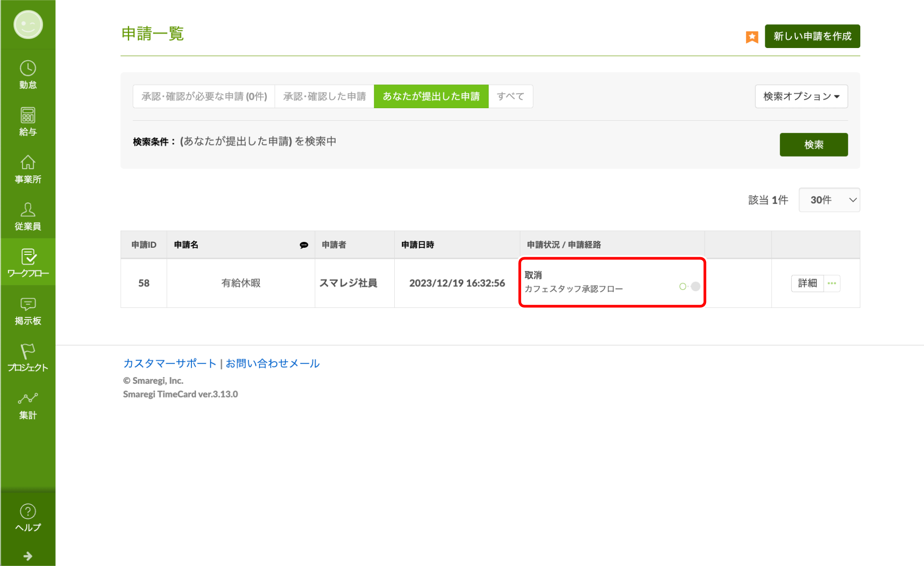This screenshot has width=924, height=566.
Task: Open row's three-dot more menu
Action: pyautogui.click(x=832, y=283)
